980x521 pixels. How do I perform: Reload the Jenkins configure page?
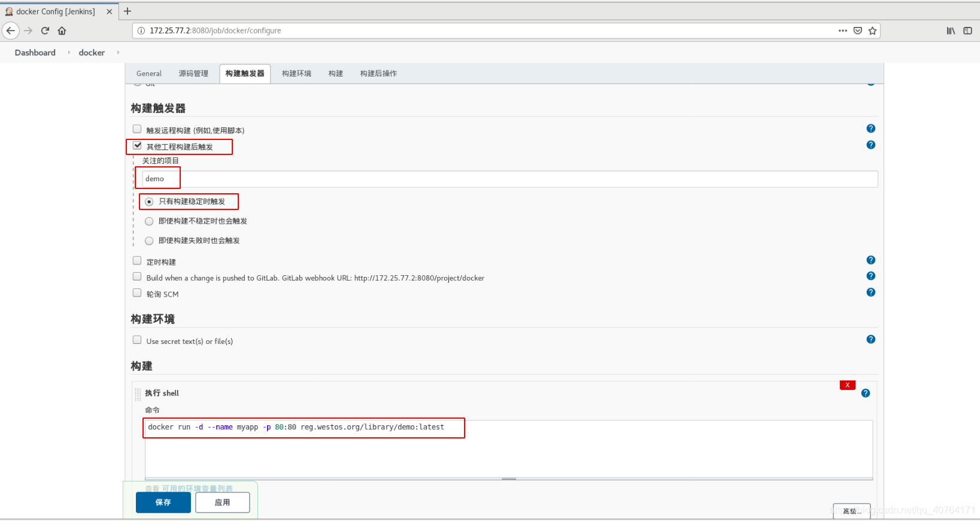tap(45, 31)
